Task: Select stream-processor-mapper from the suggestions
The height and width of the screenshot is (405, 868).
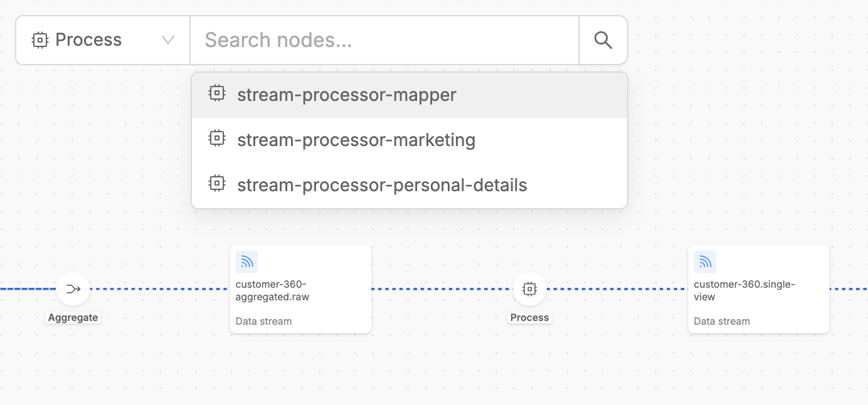Action: pos(346,95)
